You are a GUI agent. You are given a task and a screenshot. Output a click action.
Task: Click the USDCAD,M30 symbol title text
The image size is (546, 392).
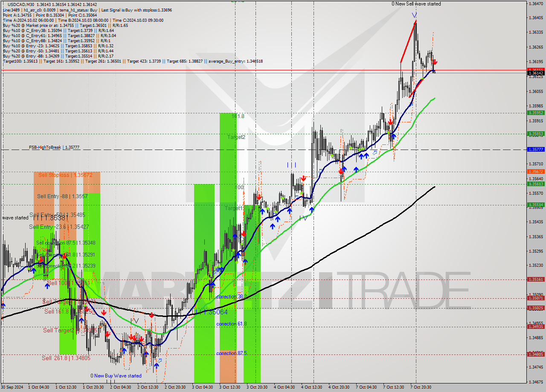coord(20,4)
